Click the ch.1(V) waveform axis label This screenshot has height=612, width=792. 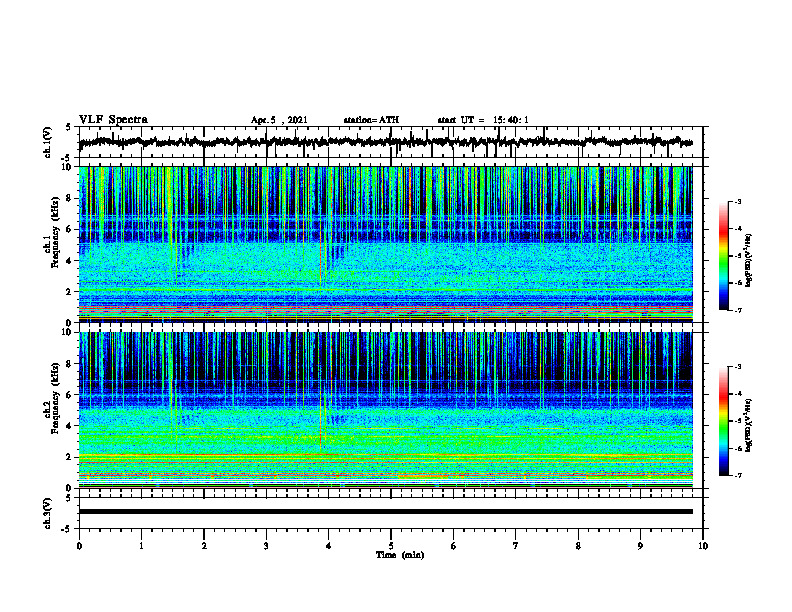tap(48, 142)
